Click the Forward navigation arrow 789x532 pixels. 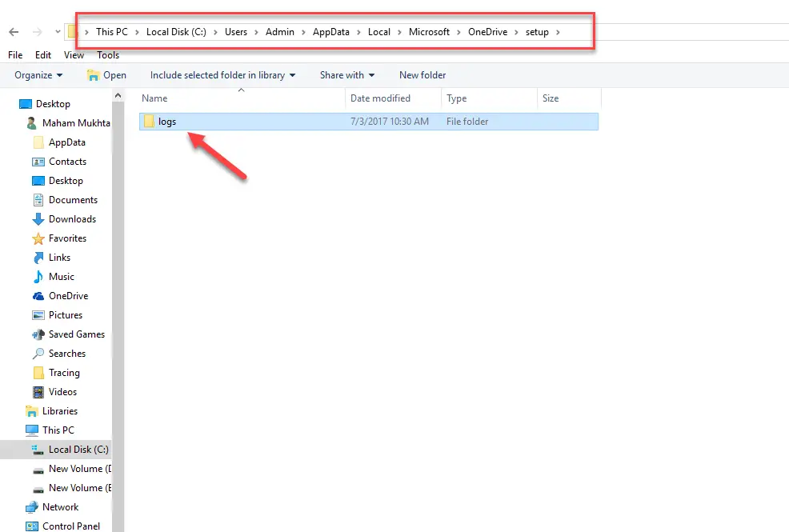point(38,32)
